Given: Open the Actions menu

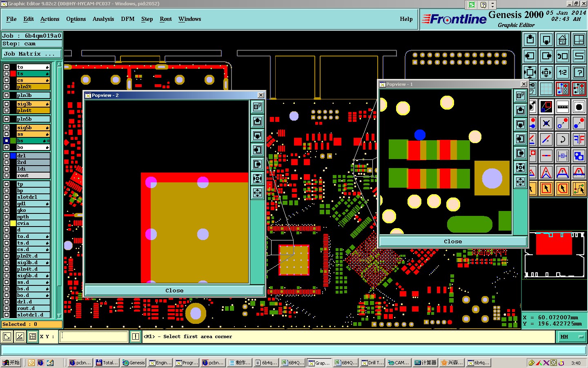Looking at the screenshot, I should (x=50, y=19).
